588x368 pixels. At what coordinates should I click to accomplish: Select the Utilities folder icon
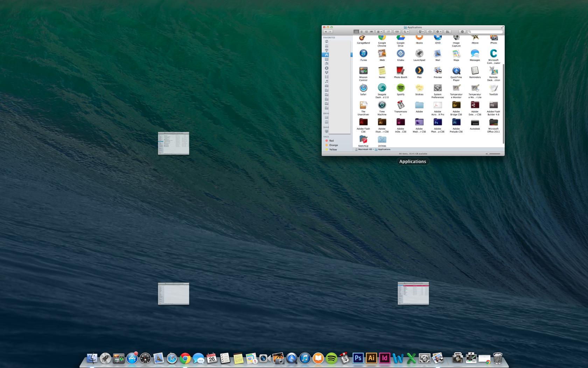coord(382,139)
